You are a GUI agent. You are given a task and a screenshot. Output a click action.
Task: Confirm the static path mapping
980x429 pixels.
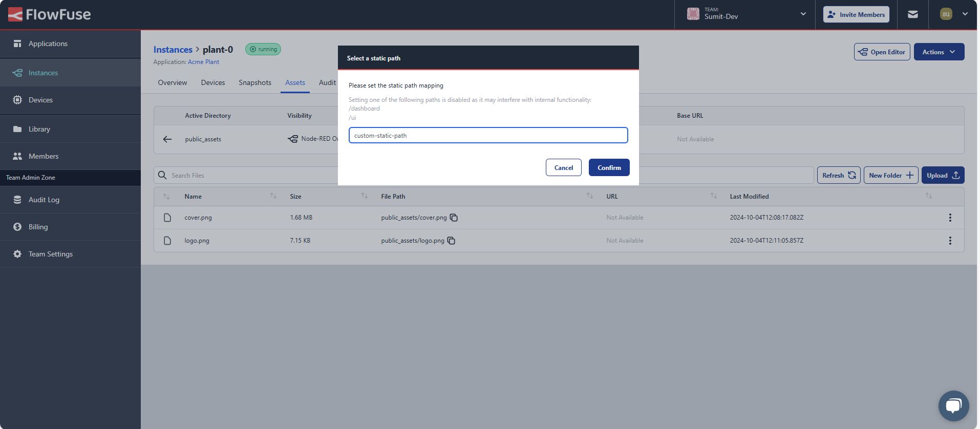[609, 167]
